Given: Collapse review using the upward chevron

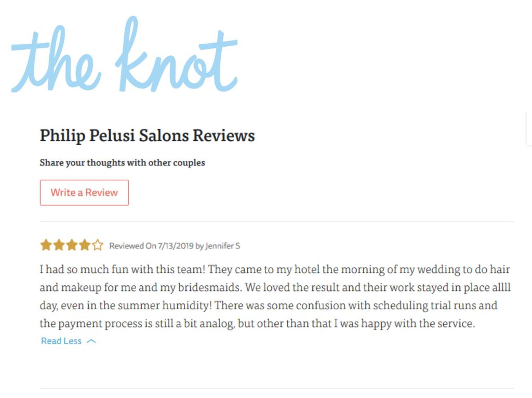Looking at the screenshot, I should (91, 341).
